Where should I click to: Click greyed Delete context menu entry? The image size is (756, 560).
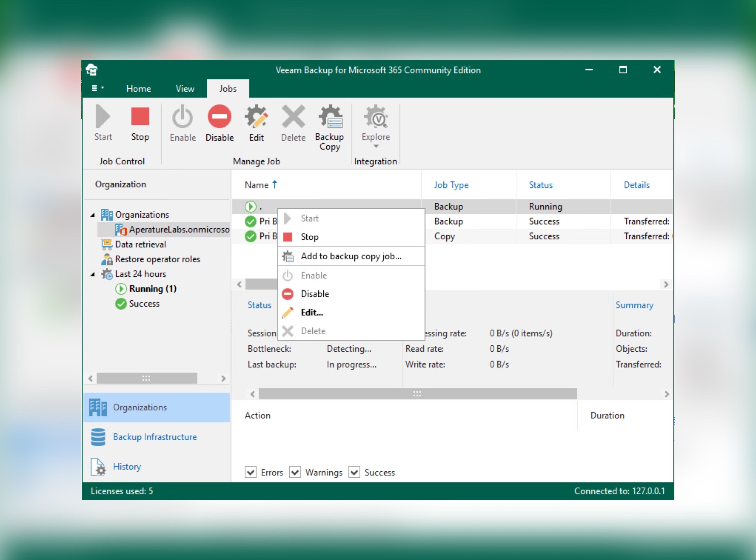351,331
